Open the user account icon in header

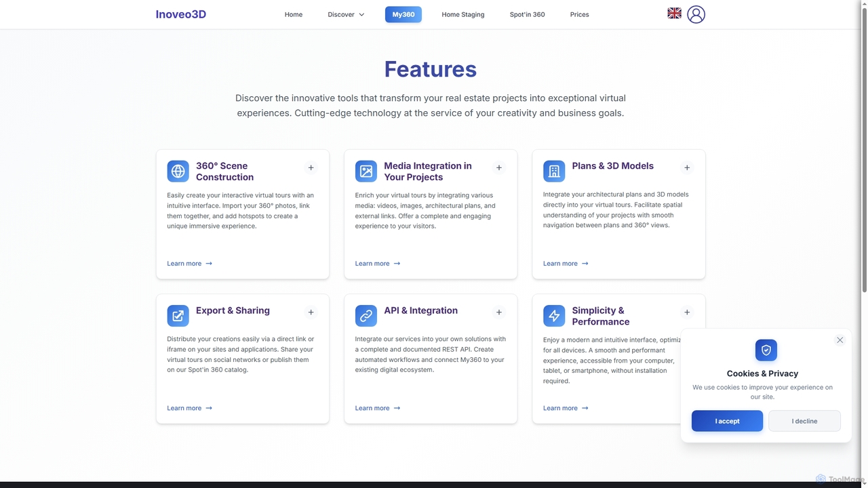tap(696, 14)
